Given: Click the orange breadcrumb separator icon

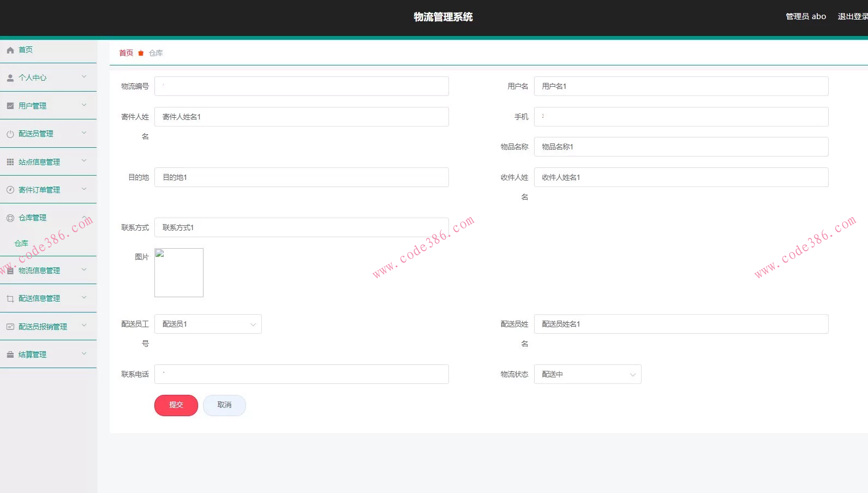Looking at the screenshot, I should [x=141, y=53].
